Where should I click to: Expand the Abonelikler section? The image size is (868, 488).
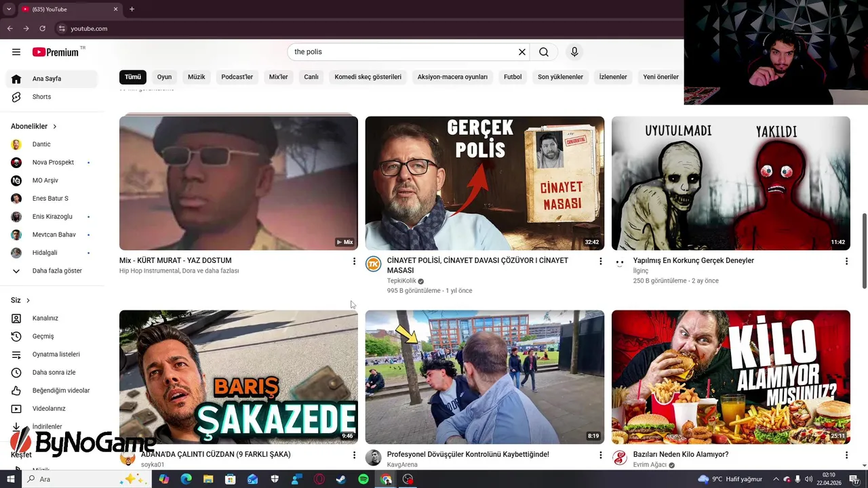point(34,126)
